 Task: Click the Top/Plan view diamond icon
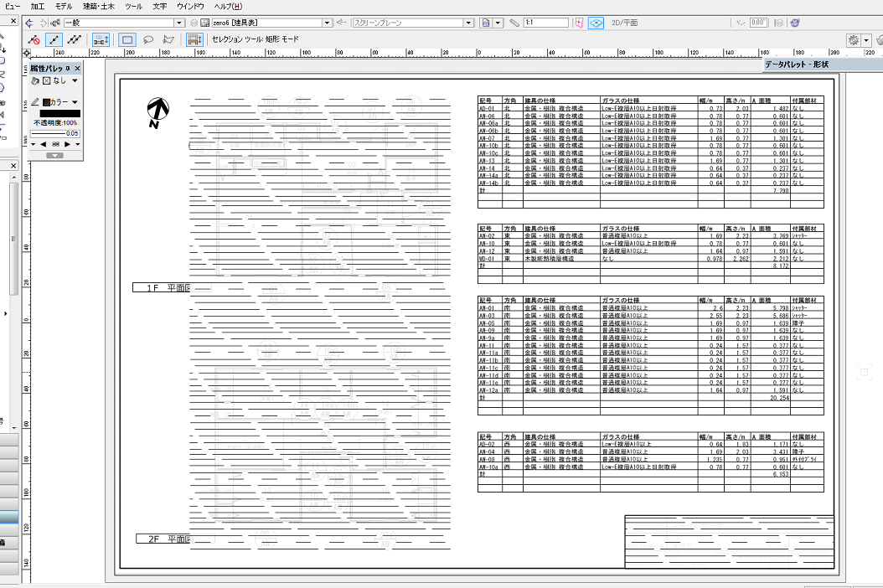(596, 23)
